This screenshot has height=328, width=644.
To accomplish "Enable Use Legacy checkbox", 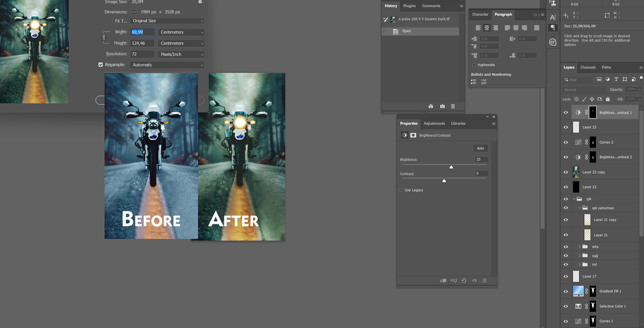I will 401,190.
